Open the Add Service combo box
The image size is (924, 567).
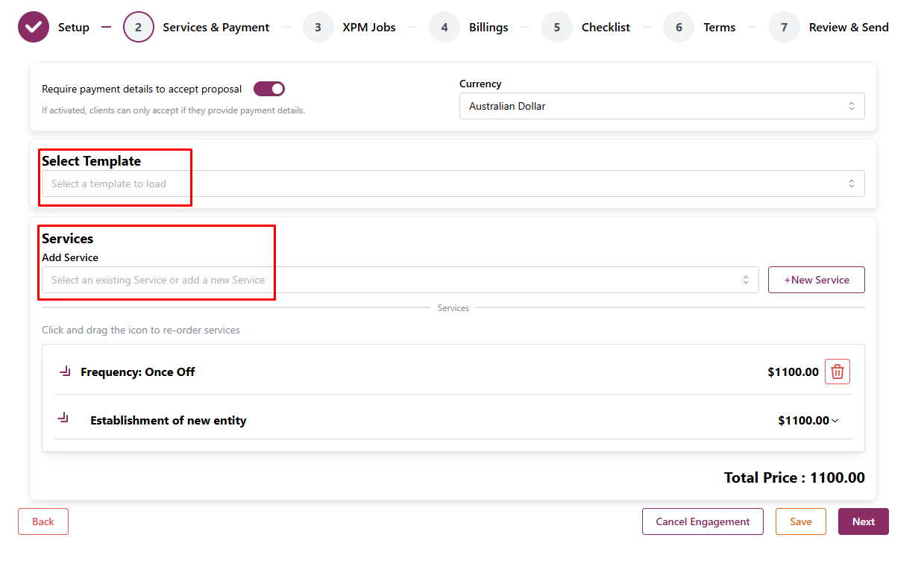tap(400, 280)
